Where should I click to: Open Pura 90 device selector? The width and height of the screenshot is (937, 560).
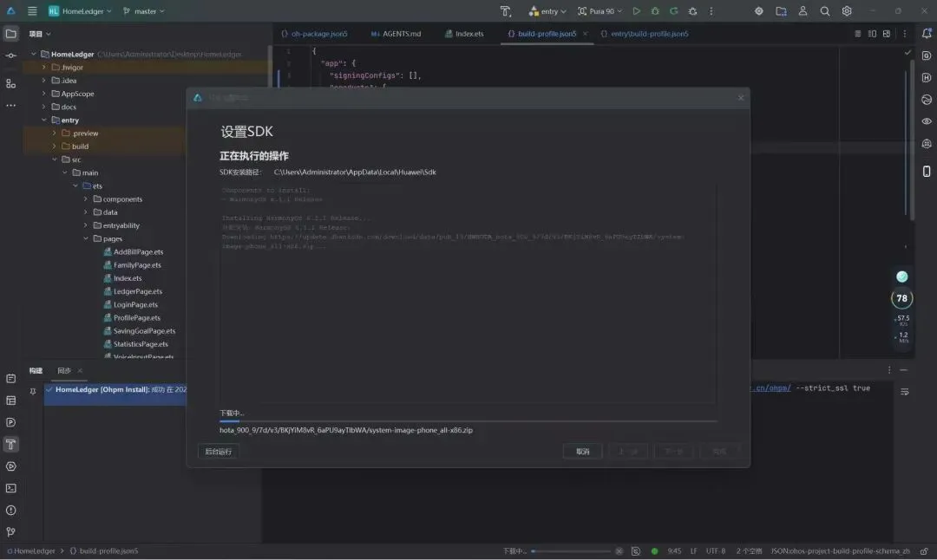[x=600, y=10]
